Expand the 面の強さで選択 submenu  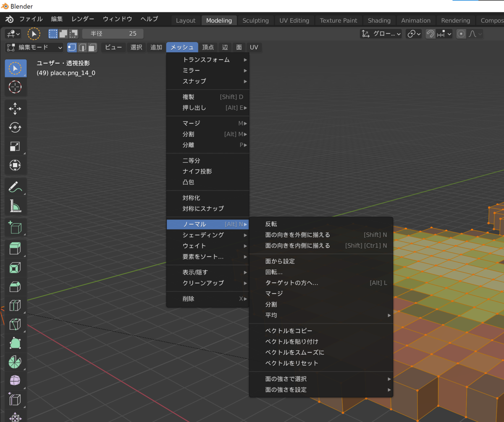coord(321,379)
